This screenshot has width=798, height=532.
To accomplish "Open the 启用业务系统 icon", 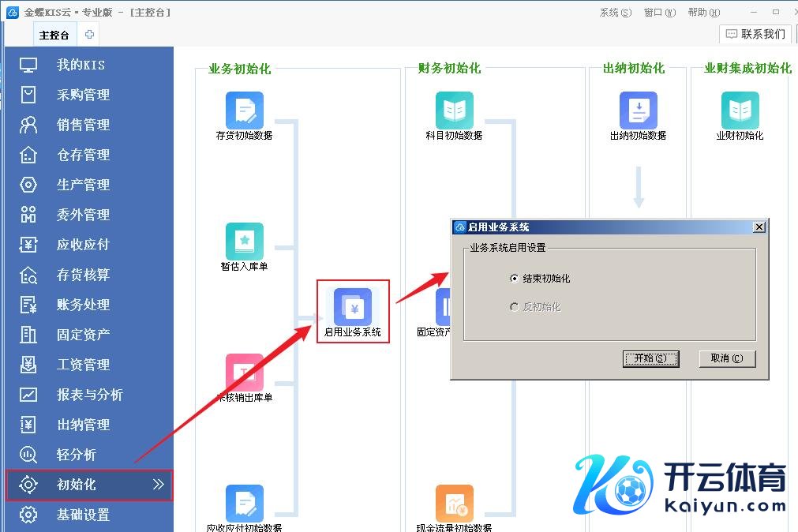I will (352, 307).
